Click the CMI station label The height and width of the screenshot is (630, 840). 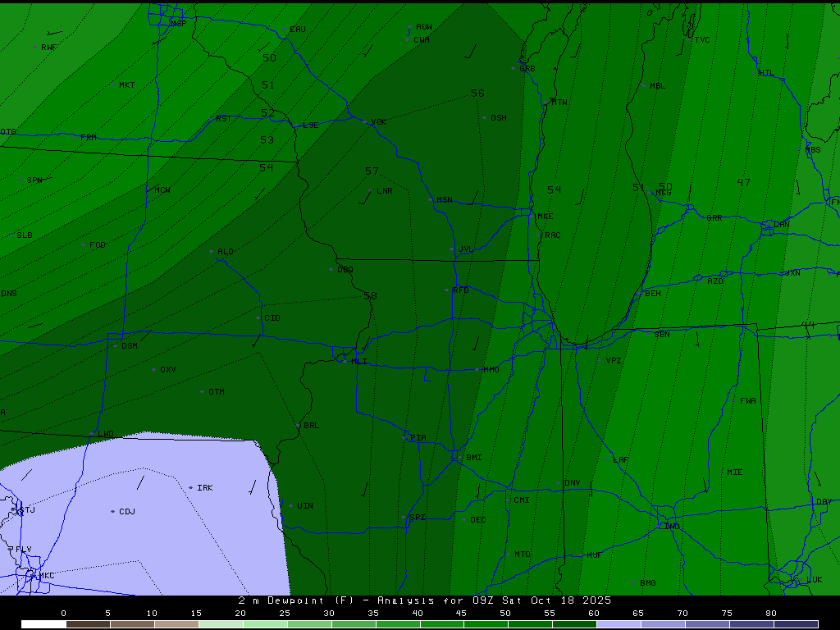[521, 500]
